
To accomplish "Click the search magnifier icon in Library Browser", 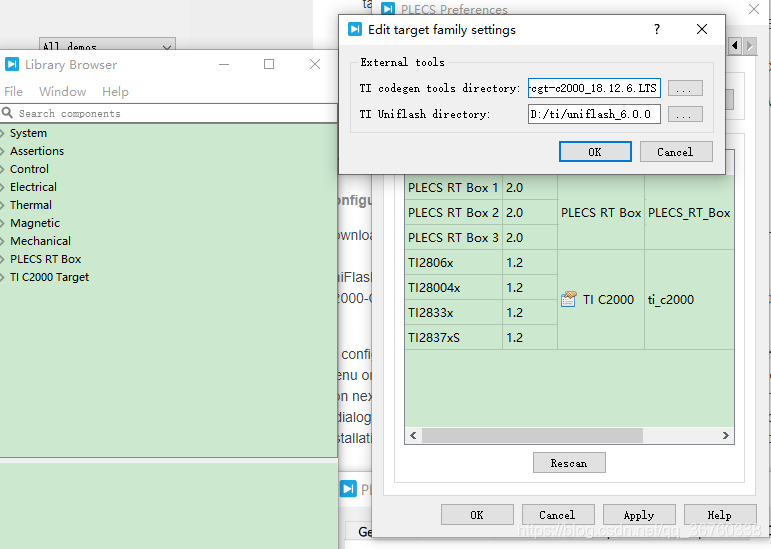I will (7, 113).
